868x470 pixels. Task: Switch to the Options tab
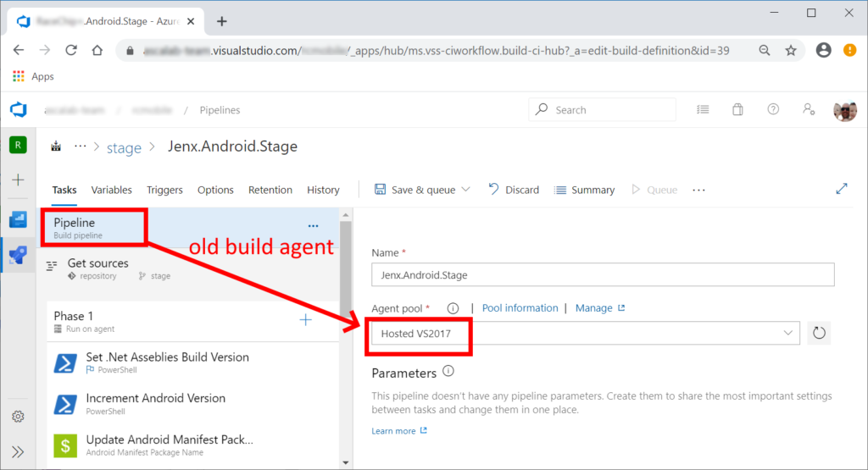tap(215, 190)
